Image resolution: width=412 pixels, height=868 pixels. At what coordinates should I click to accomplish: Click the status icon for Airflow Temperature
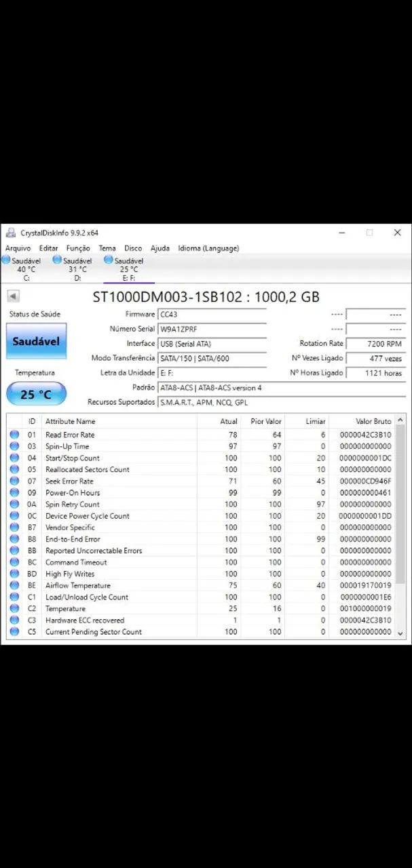coord(14,585)
